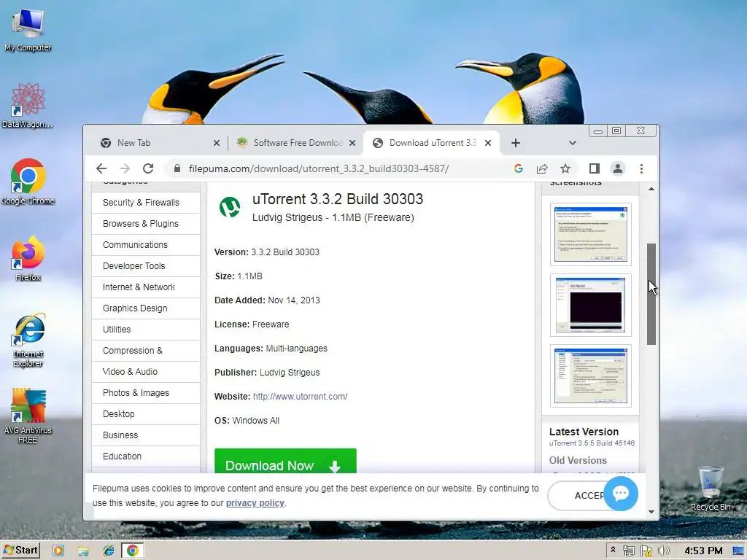The width and height of the screenshot is (747, 560).
Task: Show hidden tray icons arrow
Action: click(613, 550)
